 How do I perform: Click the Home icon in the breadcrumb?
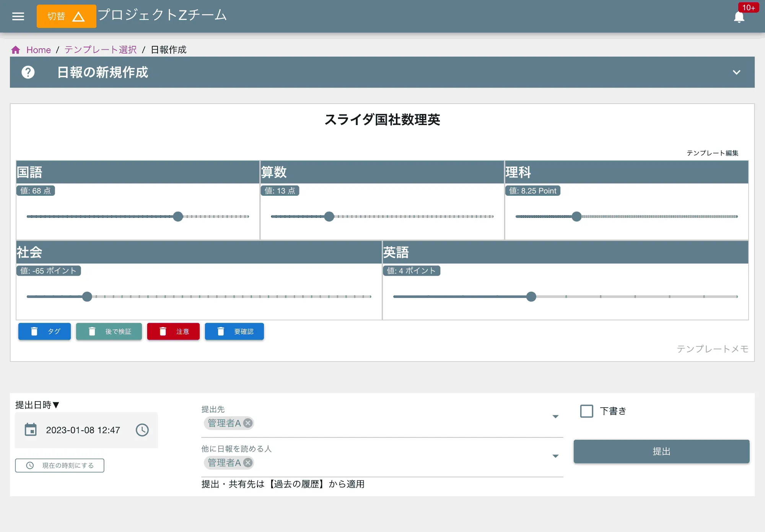pos(16,49)
